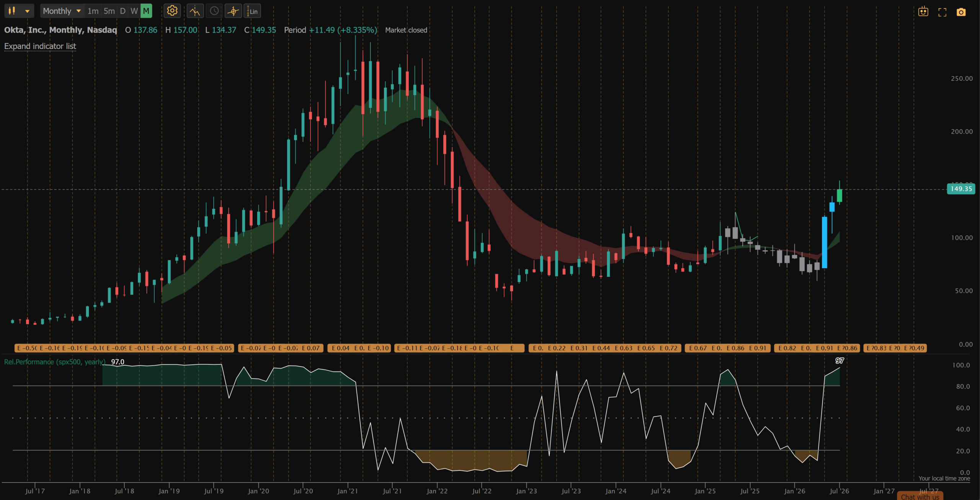Image resolution: width=980 pixels, height=500 pixels.
Task: Click the clock session icon
Action: tap(214, 11)
